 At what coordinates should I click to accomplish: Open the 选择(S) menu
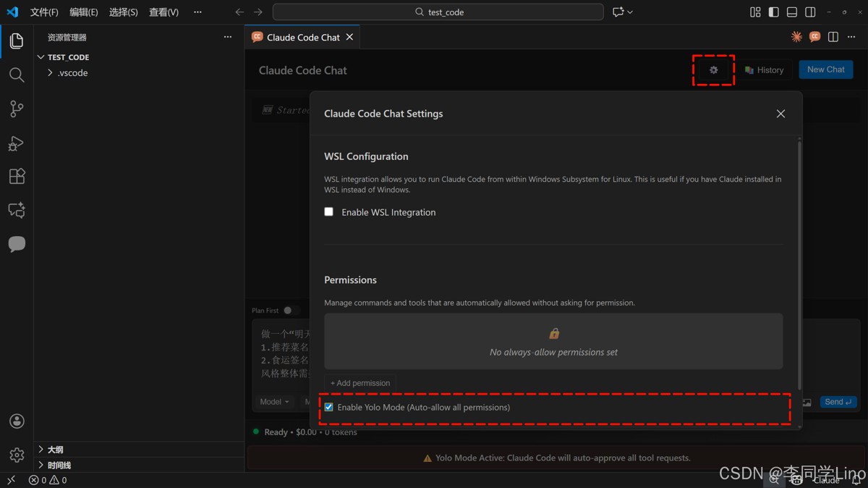(x=124, y=12)
